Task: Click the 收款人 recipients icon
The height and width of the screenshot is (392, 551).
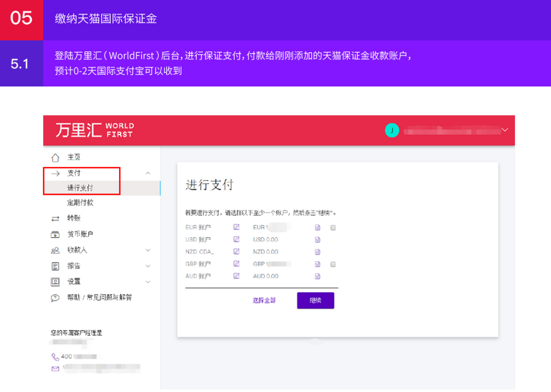Action: [x=55, y=250]
